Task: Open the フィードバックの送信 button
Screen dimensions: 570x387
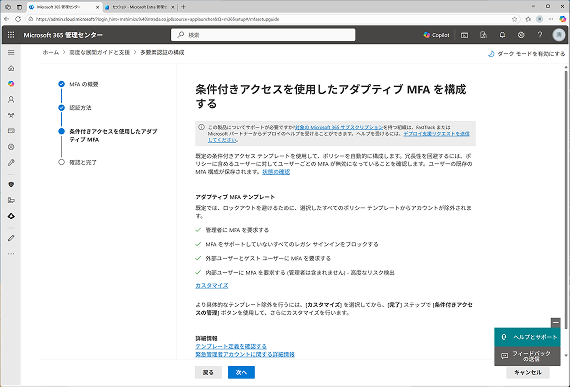Action: [x=527, y=356]
